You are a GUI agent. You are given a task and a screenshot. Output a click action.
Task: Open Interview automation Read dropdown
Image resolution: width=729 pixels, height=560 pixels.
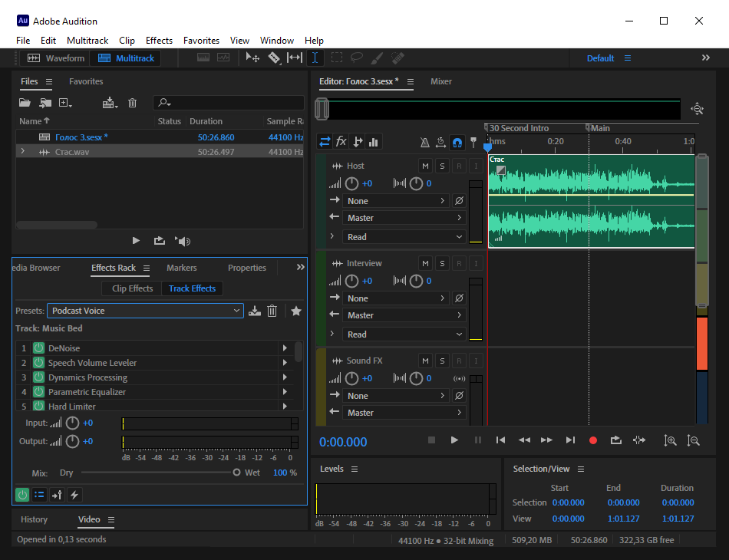[x=404, y=334]
